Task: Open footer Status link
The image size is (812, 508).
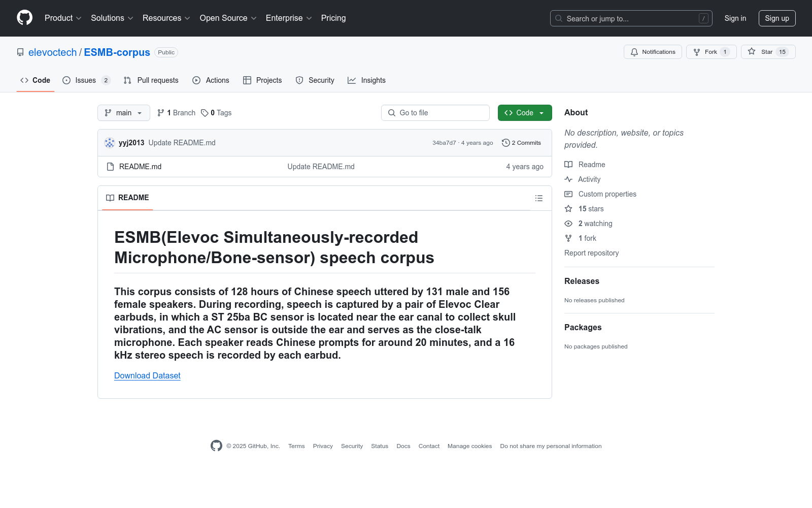Action: tap(380, 446)
